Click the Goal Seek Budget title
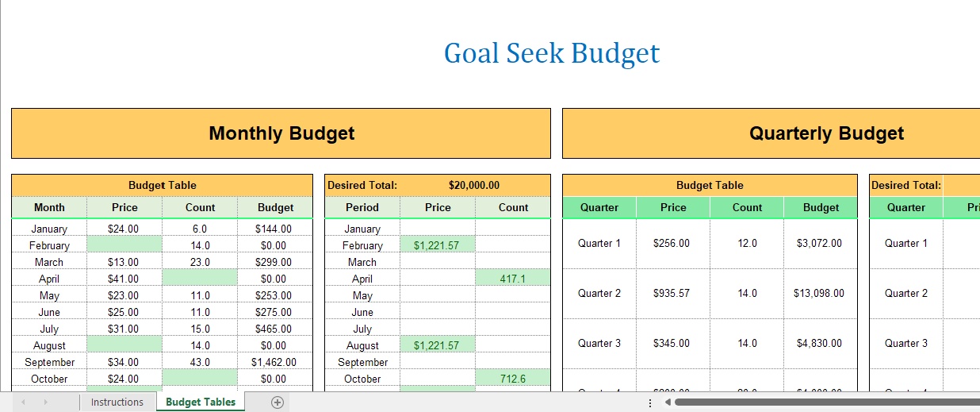This screenshot has height=412, width=980. (552, 53)
